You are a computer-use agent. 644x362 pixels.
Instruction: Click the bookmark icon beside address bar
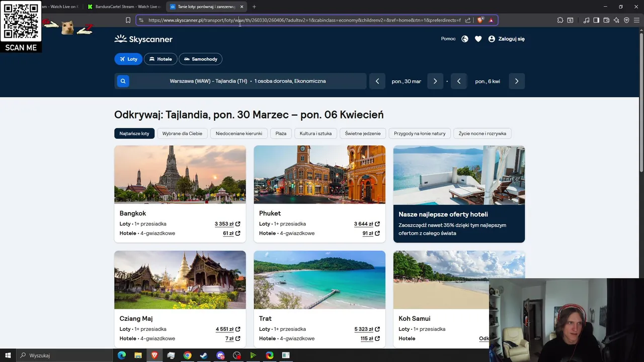128,20
